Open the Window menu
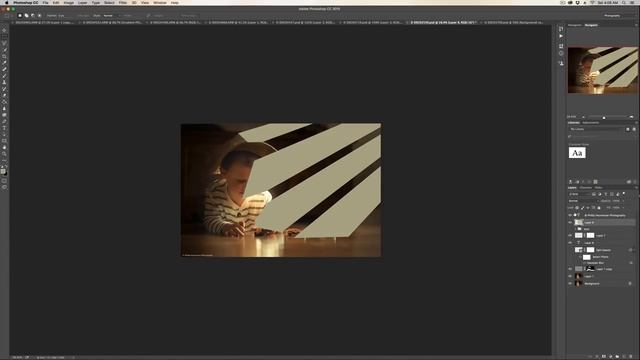The height and width of the screenshot is (360, 640). click(x=160, y=2)
